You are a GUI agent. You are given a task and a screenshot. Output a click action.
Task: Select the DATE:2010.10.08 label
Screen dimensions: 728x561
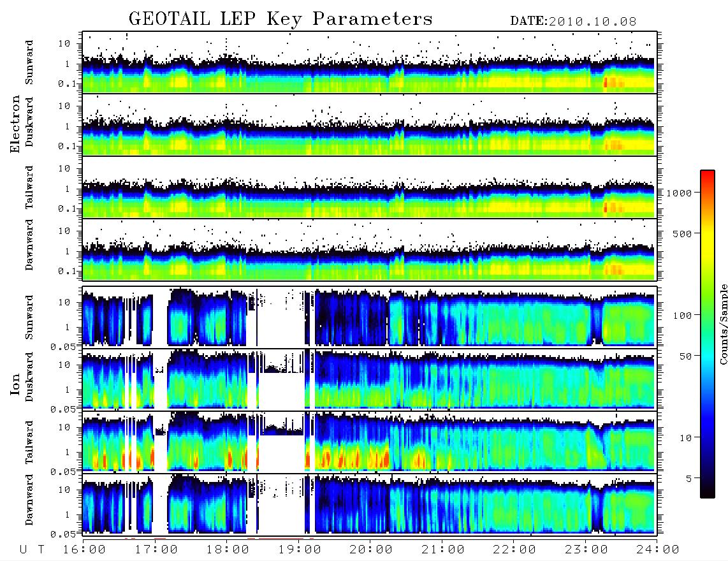click(x=573, y=22)
